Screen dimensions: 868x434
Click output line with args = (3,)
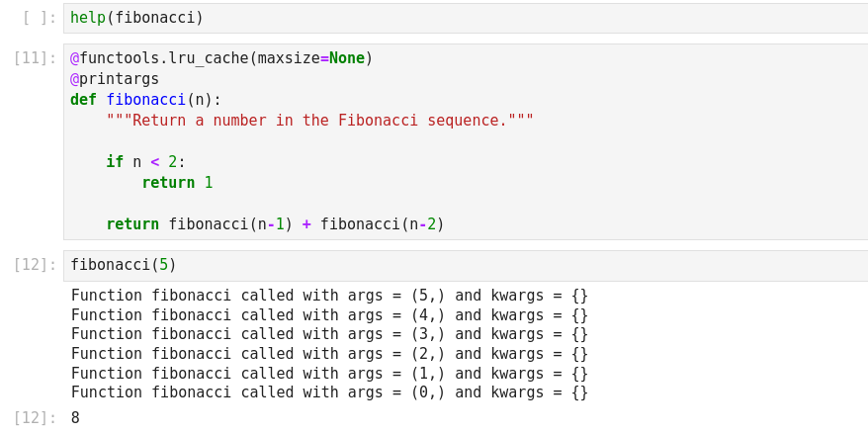329,334
